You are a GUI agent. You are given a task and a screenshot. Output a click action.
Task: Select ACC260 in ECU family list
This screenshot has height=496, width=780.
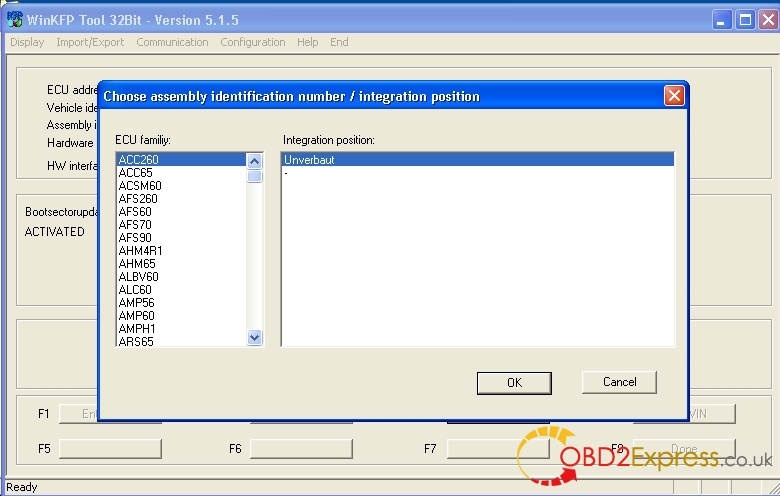(138, 160)
